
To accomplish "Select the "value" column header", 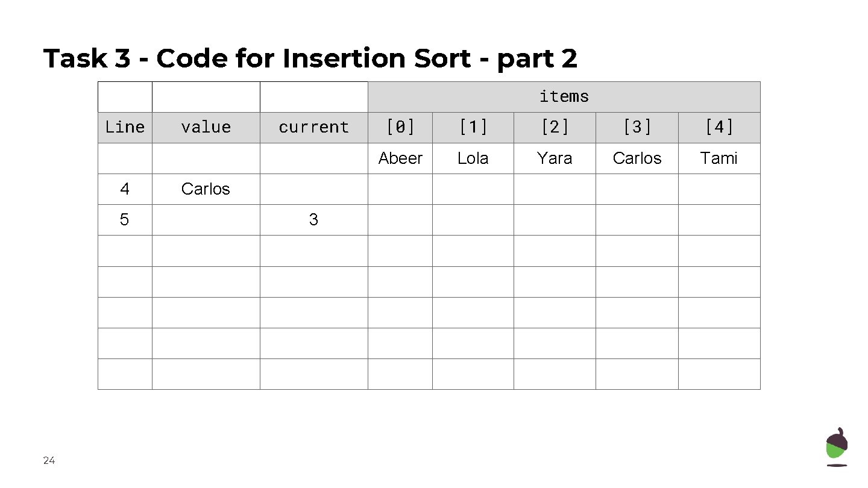I will 206,127.
